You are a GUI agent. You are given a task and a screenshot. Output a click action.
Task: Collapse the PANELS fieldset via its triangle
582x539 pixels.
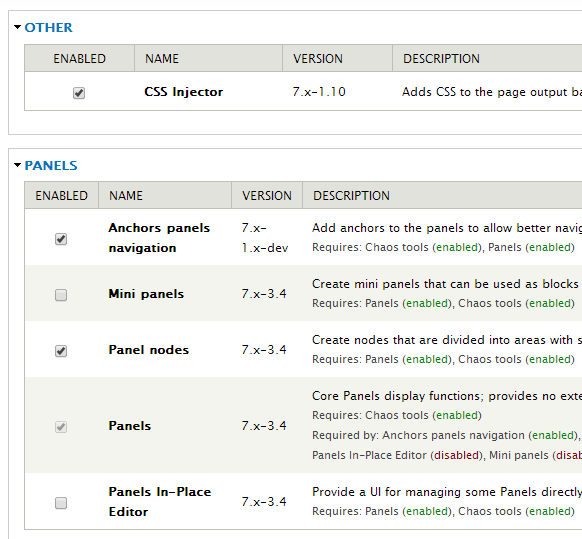[17, 165]
